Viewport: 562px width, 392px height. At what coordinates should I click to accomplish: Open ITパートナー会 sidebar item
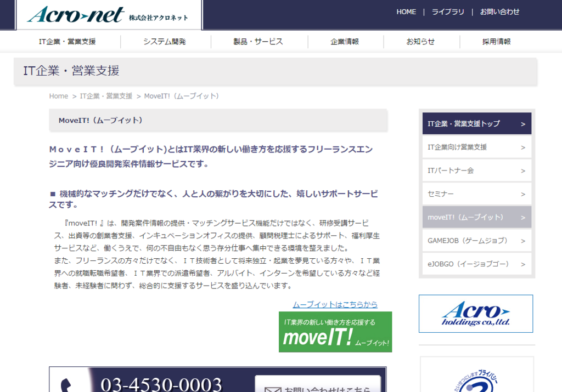[x=477, y=171]
